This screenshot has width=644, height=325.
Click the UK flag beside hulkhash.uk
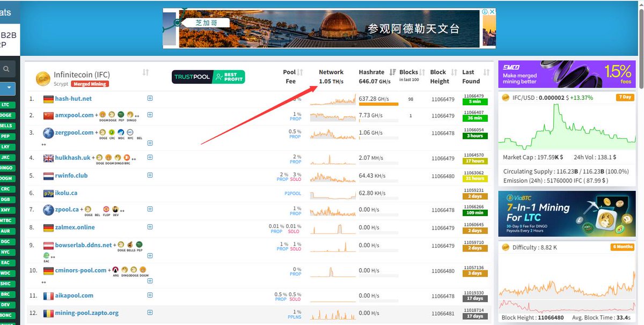[x=48, y=158]
